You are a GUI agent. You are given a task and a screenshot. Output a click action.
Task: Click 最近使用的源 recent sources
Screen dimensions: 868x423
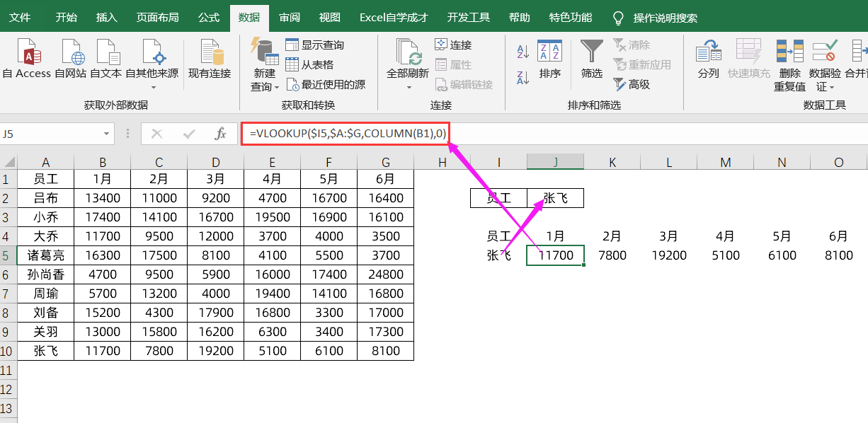coord(326,84)
